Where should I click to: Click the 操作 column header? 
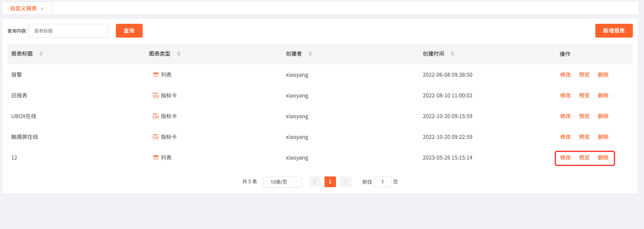tap(565, 54)
